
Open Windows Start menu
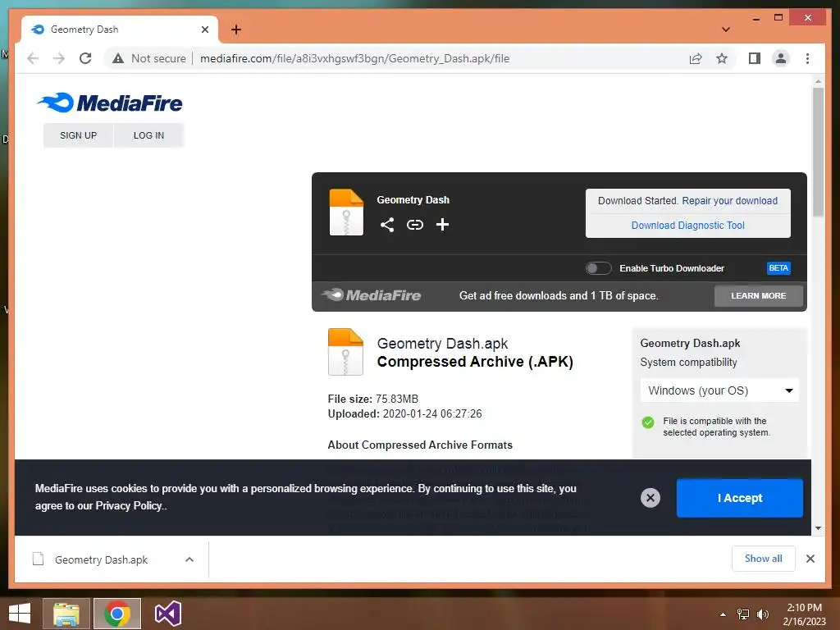(20, 614)
